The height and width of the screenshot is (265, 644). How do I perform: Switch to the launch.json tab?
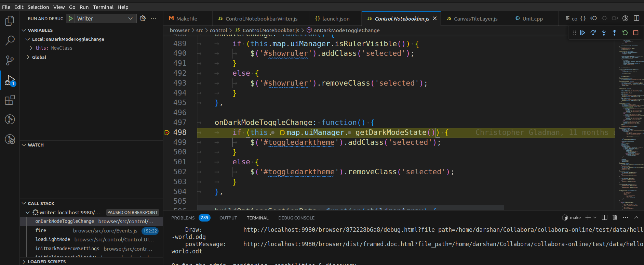coord(336,19)
